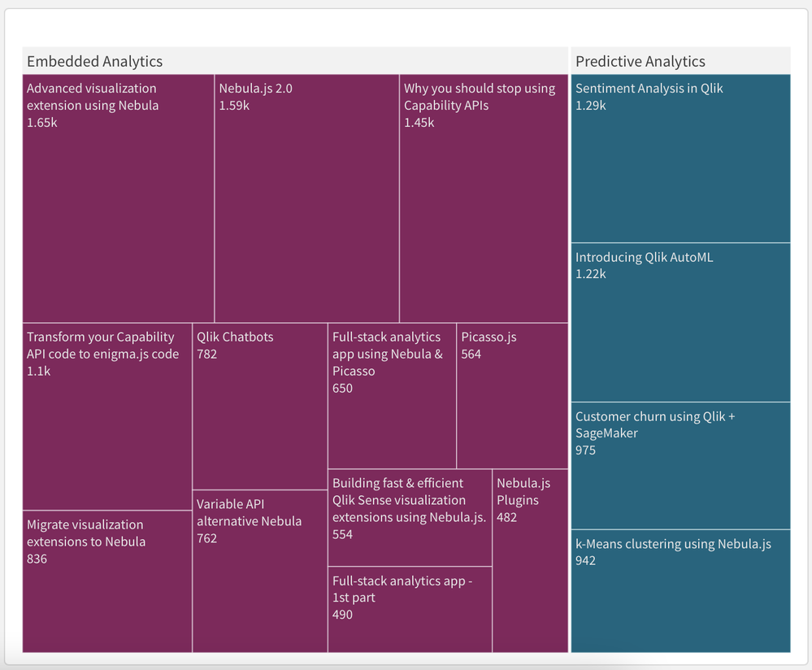The height and width of the screenshot is (670, 812).
Task: Click the Nebula.js Plugins tile
Action: coord(530,561)
